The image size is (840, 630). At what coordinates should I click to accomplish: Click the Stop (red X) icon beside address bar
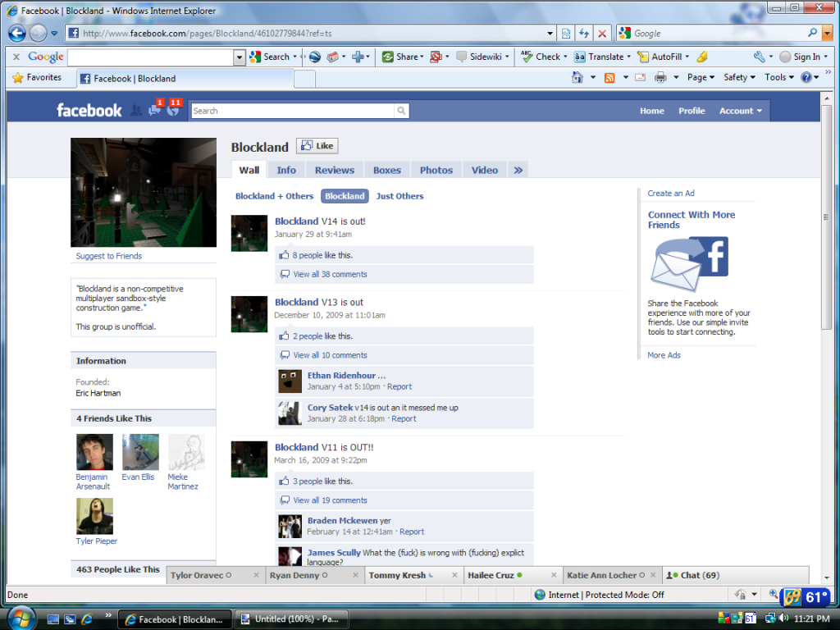(602, 33)
